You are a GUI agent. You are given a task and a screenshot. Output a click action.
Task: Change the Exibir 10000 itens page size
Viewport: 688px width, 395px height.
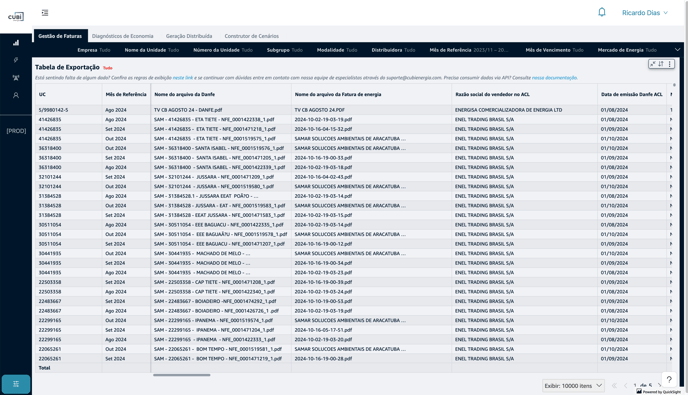(x=573, y=386)
